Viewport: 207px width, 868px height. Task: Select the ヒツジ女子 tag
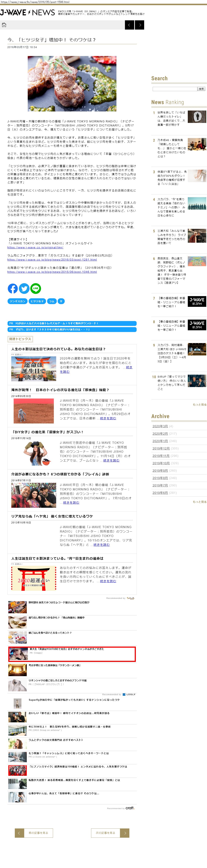click(x=37, y=301)
